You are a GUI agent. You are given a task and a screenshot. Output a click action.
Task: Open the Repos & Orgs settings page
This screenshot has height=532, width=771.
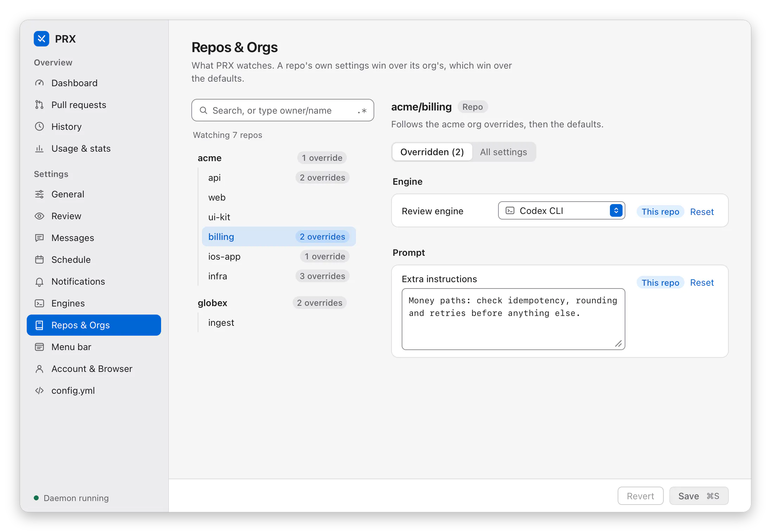coord(94,325)
